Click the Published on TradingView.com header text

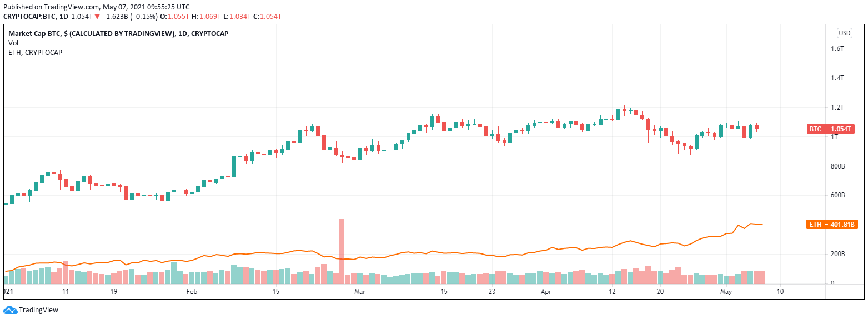pos(96,7)
